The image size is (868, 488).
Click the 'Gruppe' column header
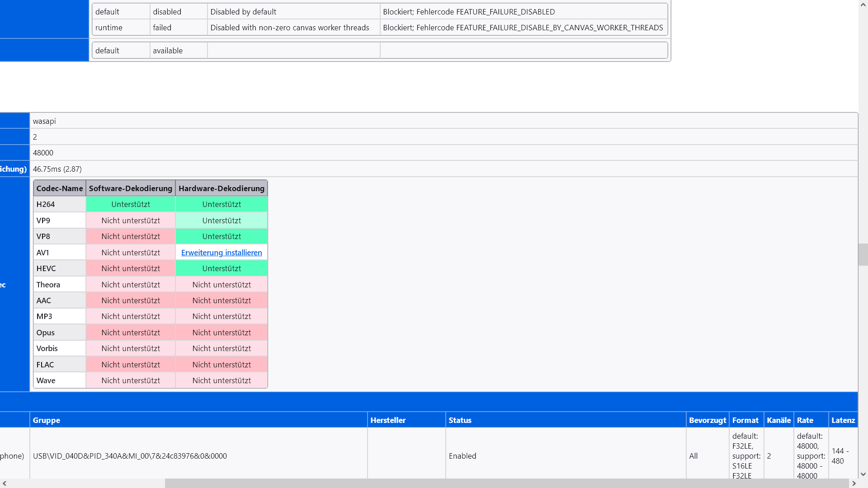(47, 420)
